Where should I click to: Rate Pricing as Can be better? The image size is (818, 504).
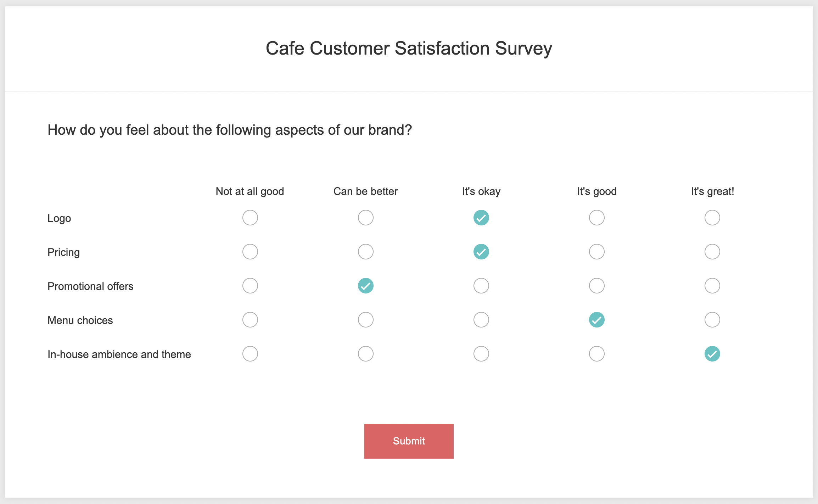tap(366, 252)
